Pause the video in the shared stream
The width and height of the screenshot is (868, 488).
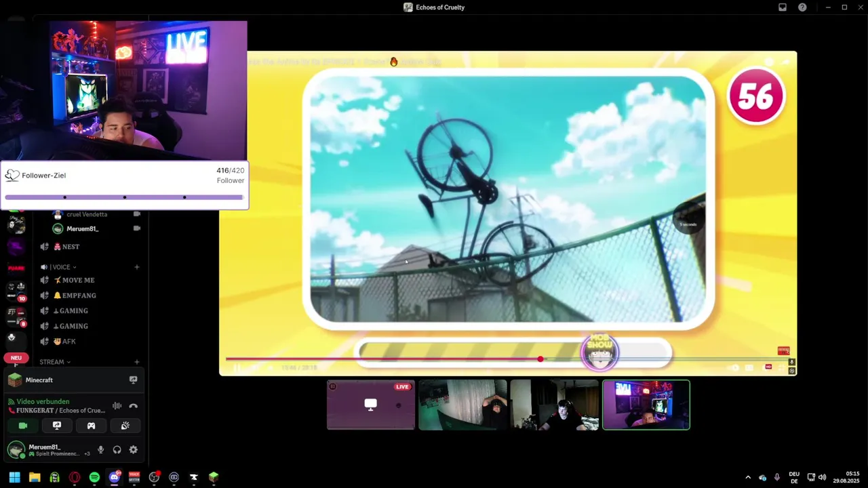pyautogui.click(x=237, y=368)
